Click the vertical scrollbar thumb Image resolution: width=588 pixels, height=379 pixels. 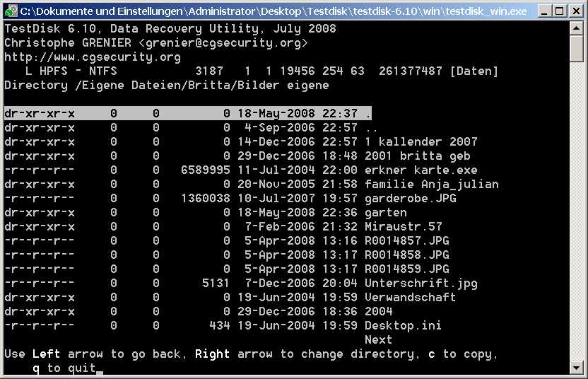pyautogui.click(x=577, y=48)
